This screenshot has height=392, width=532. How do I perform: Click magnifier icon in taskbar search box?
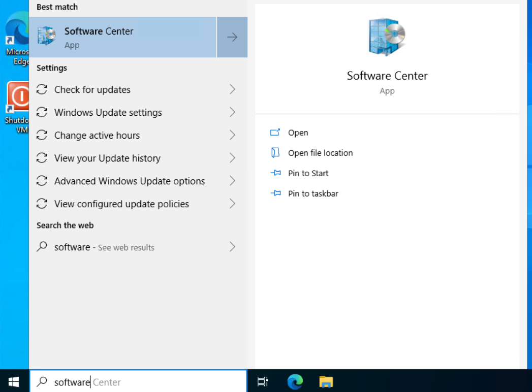(42, 381)
